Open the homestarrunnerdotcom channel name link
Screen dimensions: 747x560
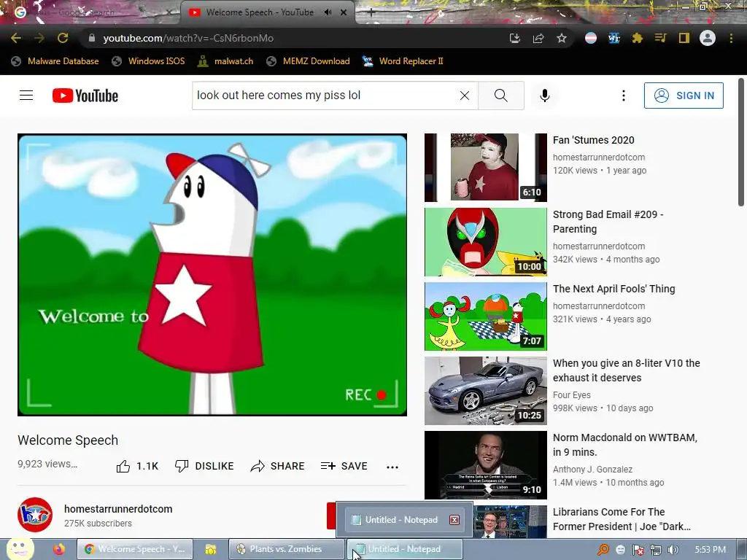pyautogui.click(x=118, y=509)
